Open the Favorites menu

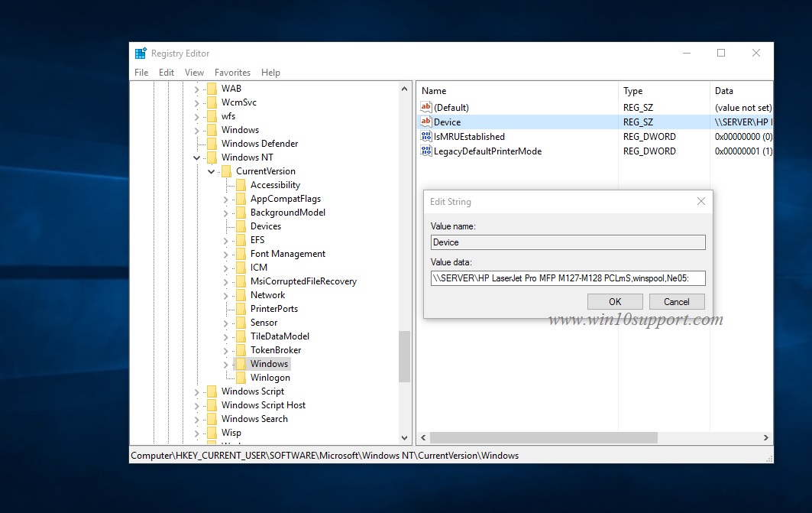[x=232, y=72]
